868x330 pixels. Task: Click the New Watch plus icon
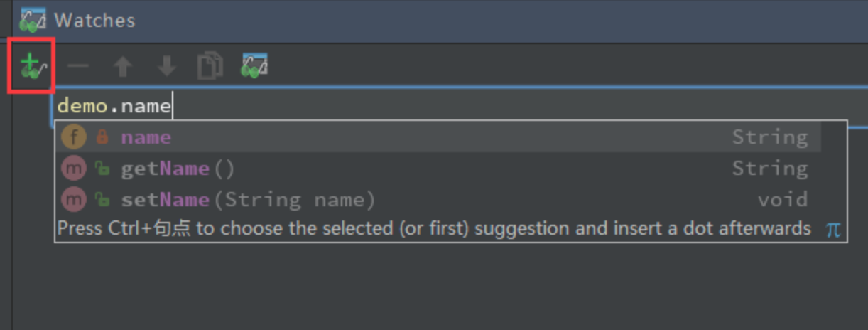[31, 66]
